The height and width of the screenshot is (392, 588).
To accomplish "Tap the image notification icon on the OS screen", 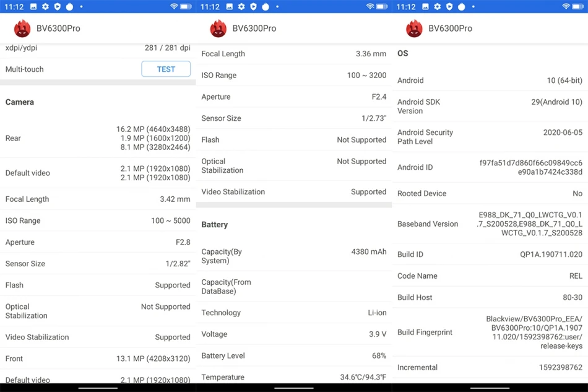I will pos(425,6).
